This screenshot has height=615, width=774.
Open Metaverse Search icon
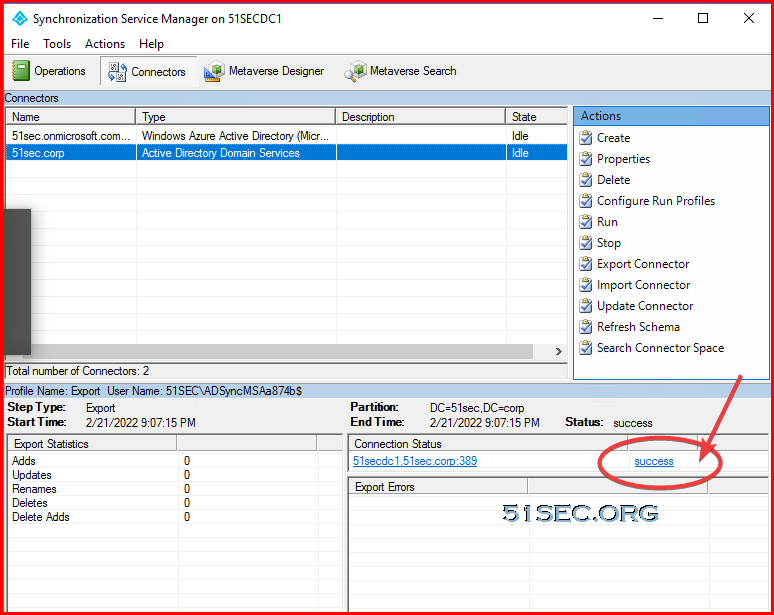pyautogui.click(x=355, y=72)
